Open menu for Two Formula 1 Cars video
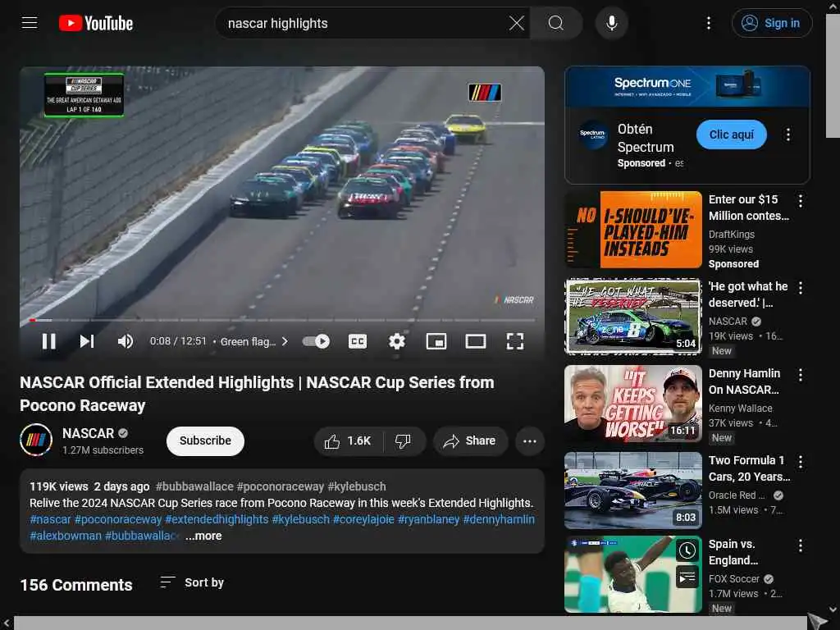840x630 pixels. 801,462
